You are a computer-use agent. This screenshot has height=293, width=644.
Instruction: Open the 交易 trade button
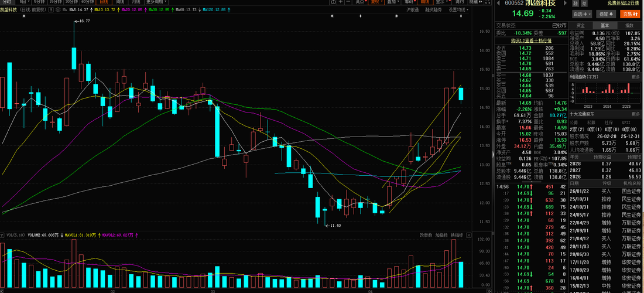631,14
